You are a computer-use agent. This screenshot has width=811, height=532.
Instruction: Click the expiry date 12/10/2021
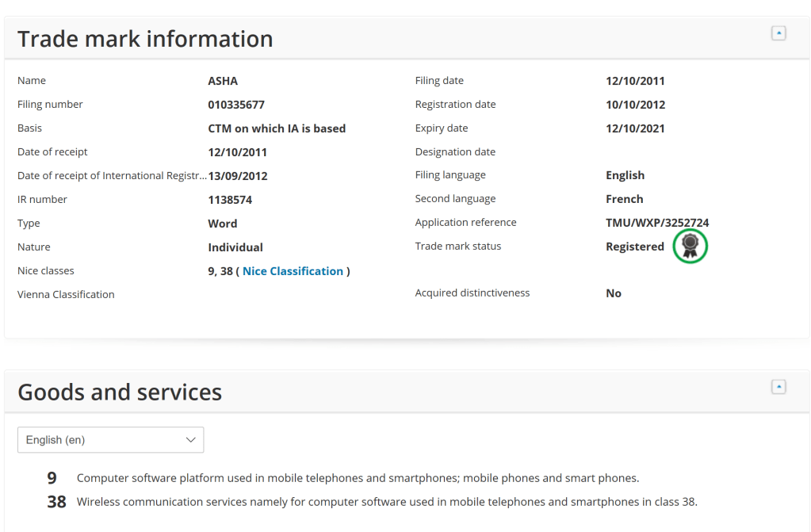(635, 128)
